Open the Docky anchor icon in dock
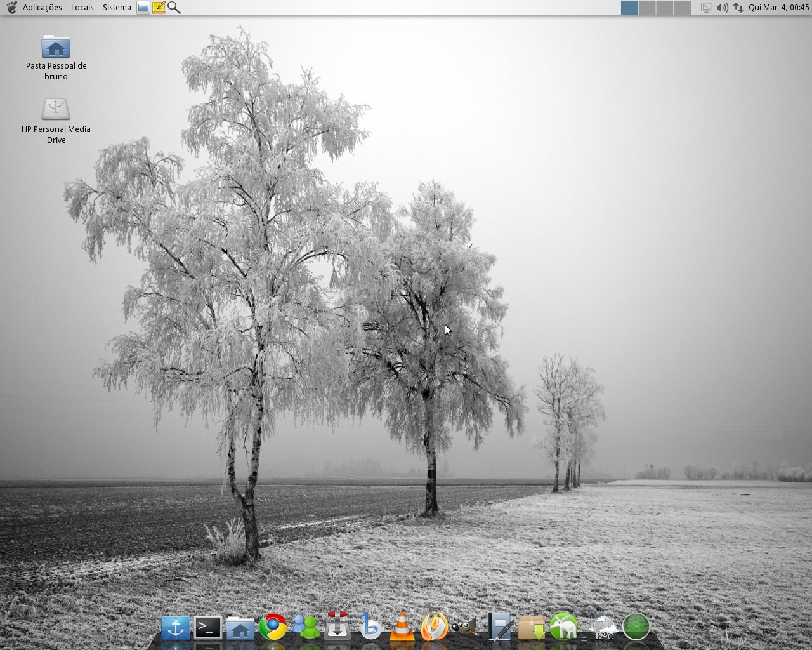 tap(176, 628)
